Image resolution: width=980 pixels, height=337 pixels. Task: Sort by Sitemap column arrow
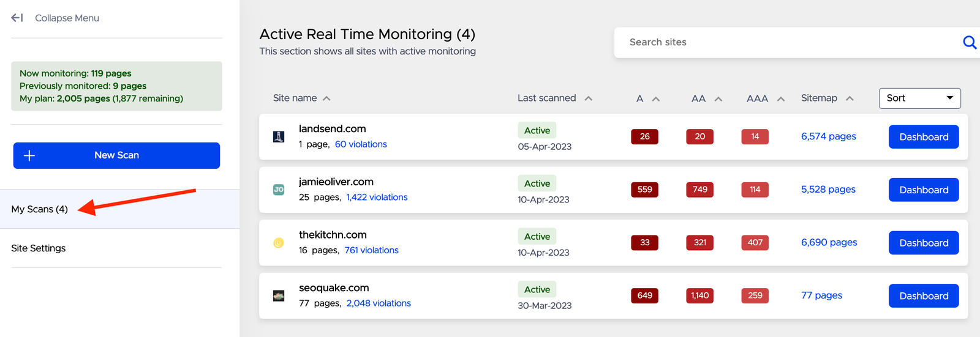click(x=850, y=98)
